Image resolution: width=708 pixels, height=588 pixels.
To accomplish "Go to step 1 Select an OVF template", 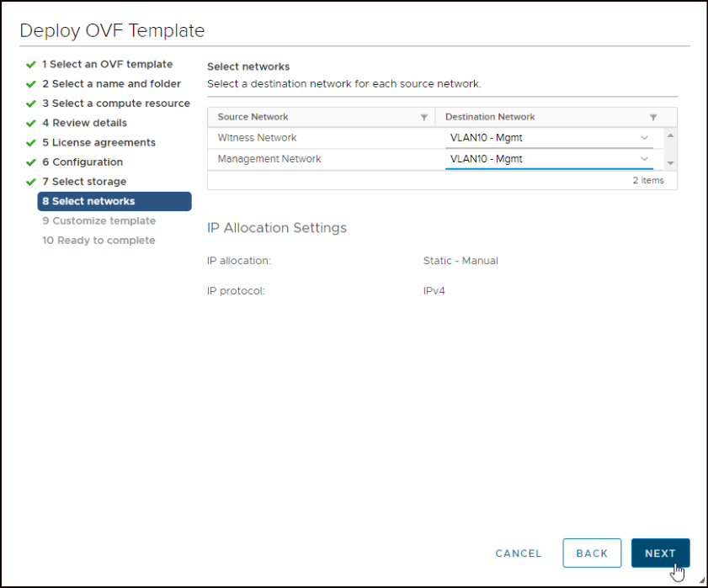I will tap(107, 65).
